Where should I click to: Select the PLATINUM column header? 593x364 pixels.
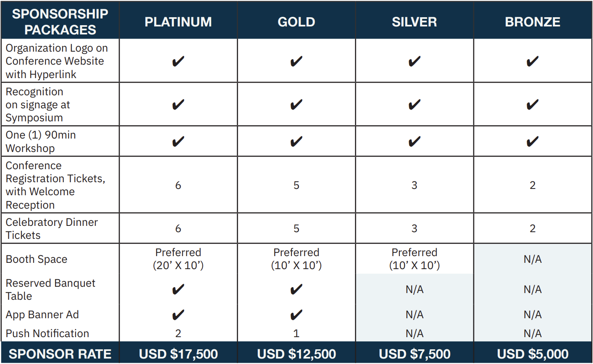click(178, 22)
